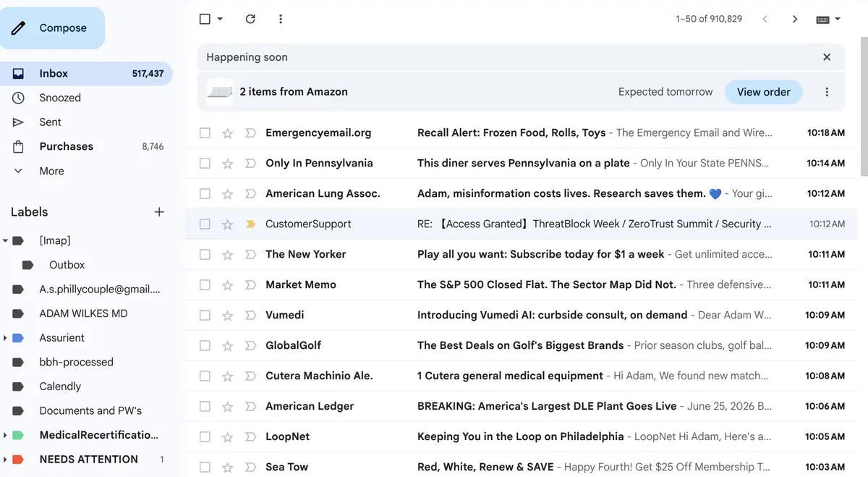Expand the Assurient label tree
The width and height of the screenshot is (868, 477).
coord(6,338)
